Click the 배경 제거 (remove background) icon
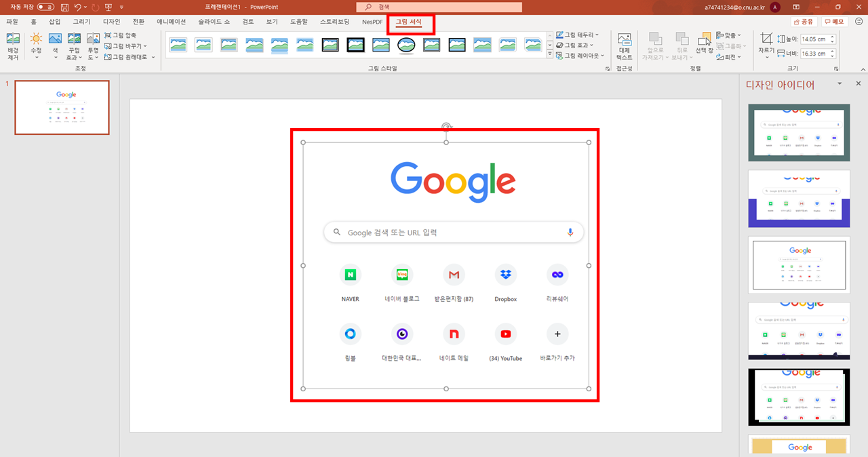868x457 pixels. tap(13, 46)
